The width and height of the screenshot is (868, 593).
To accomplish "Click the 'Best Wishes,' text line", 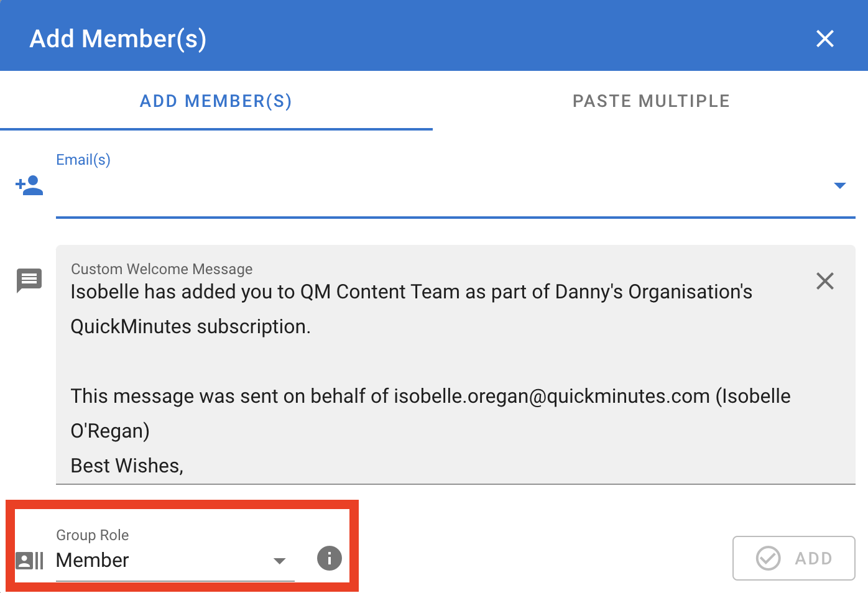I will (x=127, y=466).
